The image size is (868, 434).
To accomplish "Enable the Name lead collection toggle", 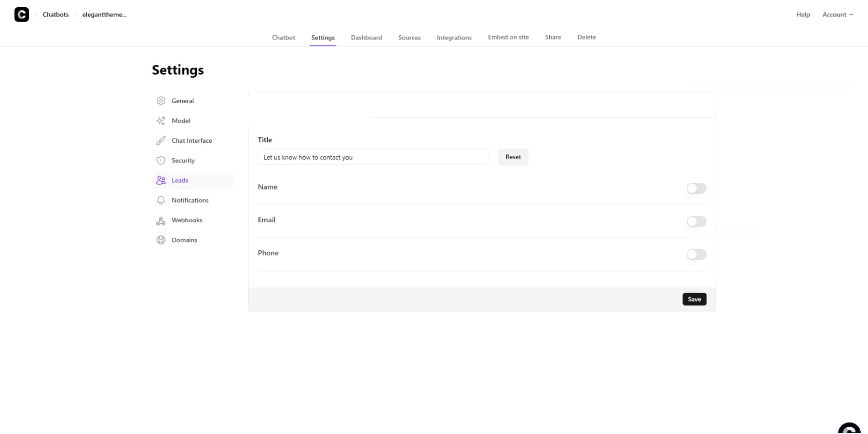I will point(696,189).
